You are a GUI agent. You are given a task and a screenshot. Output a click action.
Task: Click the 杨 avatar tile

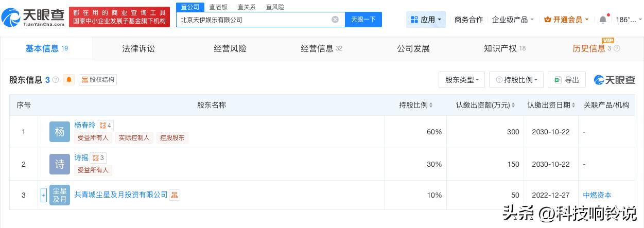pyautogui.click(x=60, y=132)
